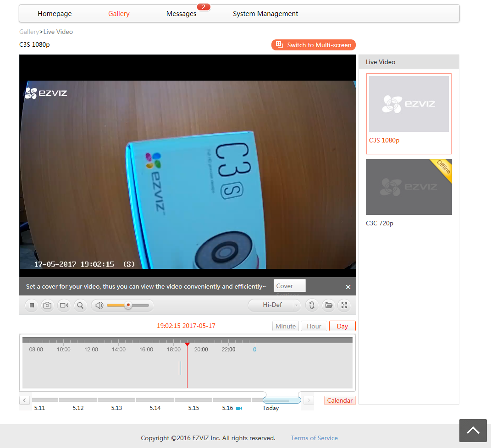
Task: Open the Terms of Service link
Action: pos(314,438)
